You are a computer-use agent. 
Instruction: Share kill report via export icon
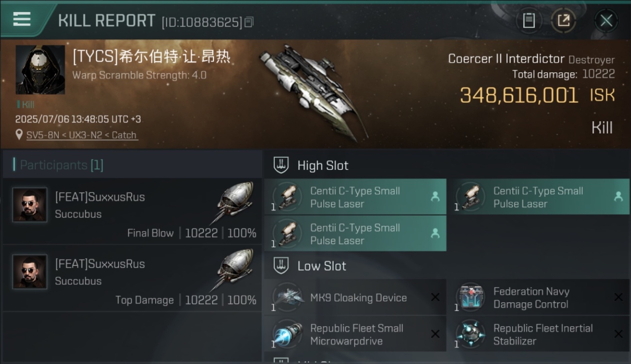coord(563,20)
